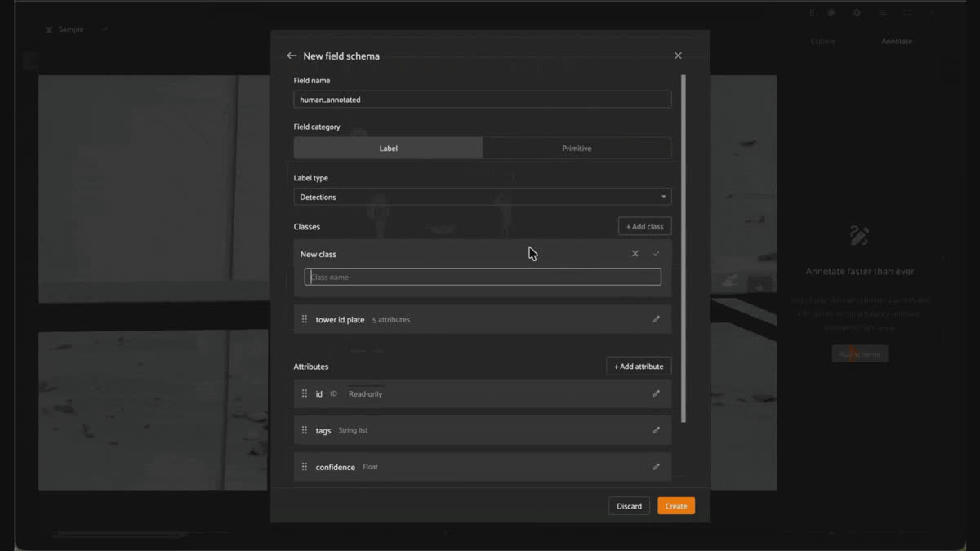Discard the new field schema

[x=629, y=506]
